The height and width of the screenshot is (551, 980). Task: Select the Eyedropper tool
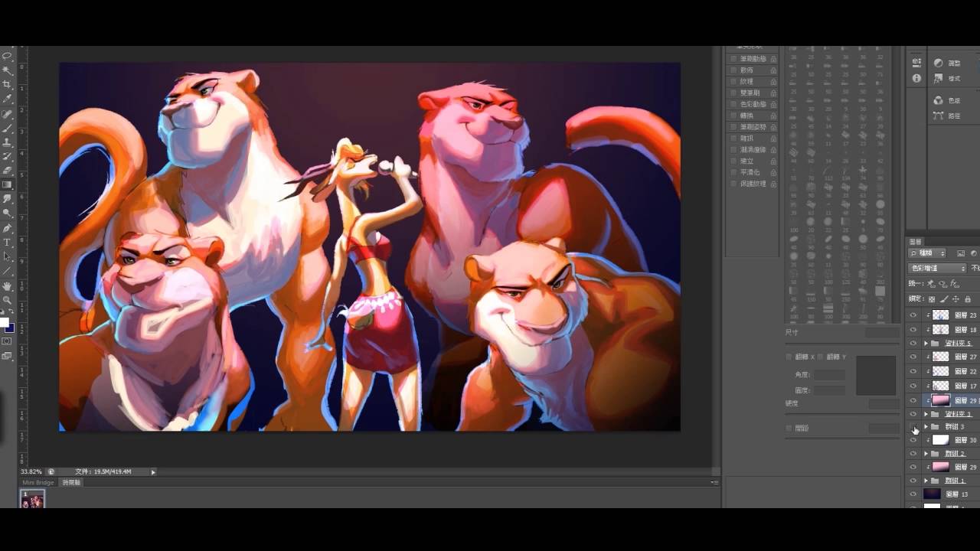[7, 99]
